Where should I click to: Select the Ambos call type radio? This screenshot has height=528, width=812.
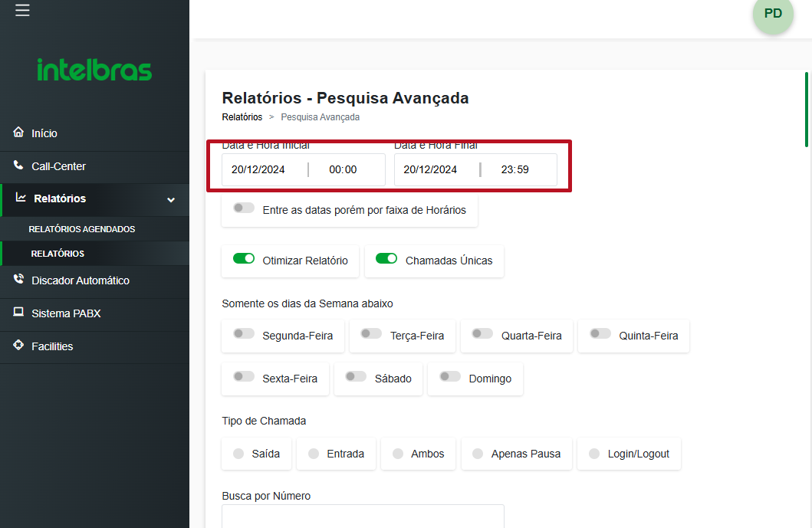[x=398, y=454]
